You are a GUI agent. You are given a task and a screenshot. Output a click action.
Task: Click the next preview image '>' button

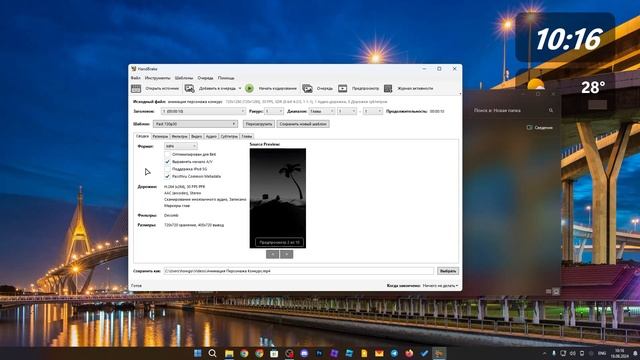pyautogui.click(x=287, y=254)
